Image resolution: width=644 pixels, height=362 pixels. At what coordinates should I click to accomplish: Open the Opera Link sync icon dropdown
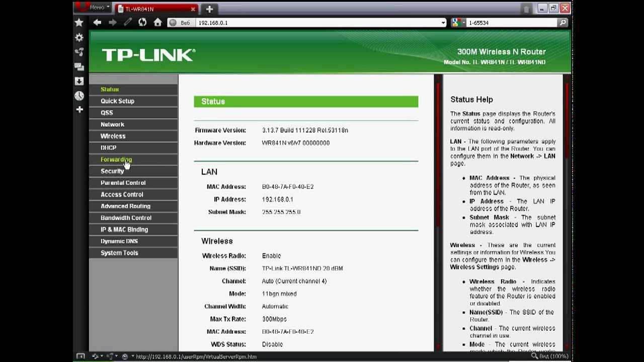97,356
